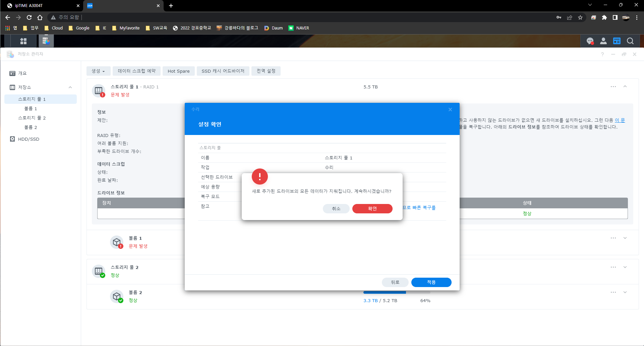The image size is (644, 346).
Task: Collapse the 저장소 sidebar section chevron
Action: click(70, 87)
